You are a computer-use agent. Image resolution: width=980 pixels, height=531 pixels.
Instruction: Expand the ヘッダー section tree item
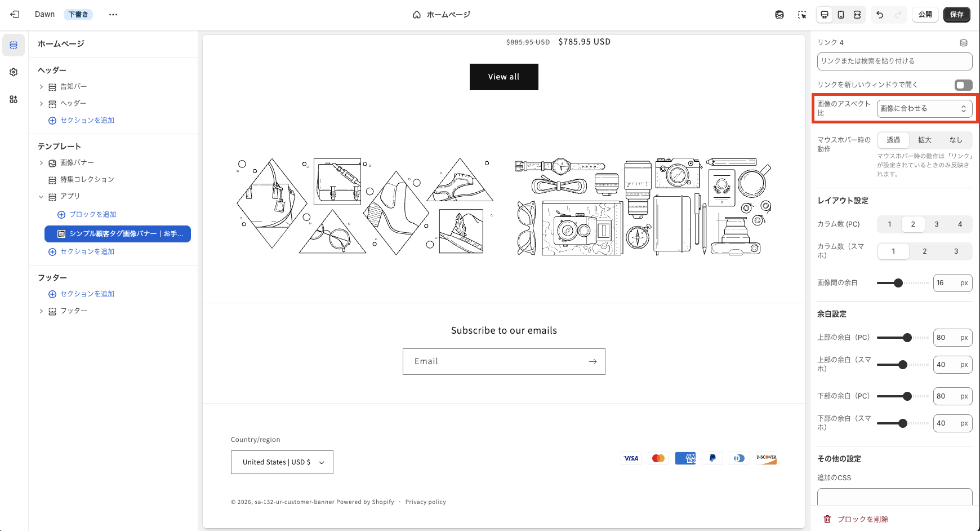pos(41,103)
